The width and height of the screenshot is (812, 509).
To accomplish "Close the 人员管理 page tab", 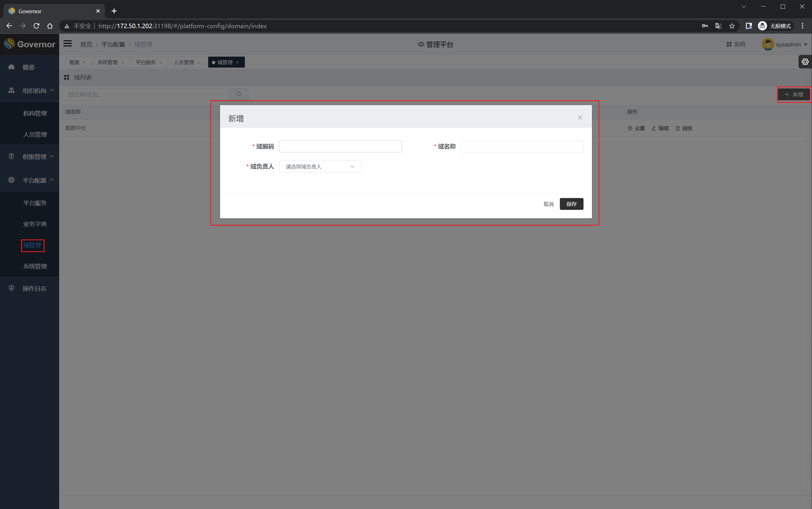I will pyautogui.click(x=199, y=63).
